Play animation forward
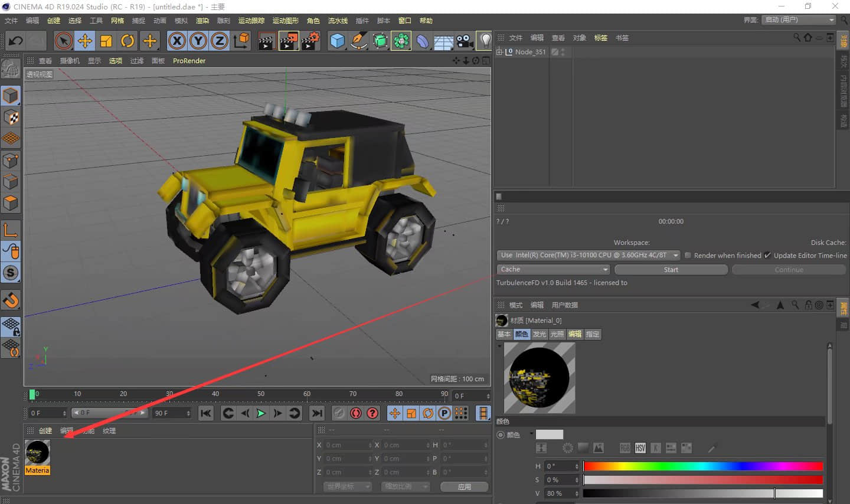Screen dimensions: 850x504 point(261,413)
